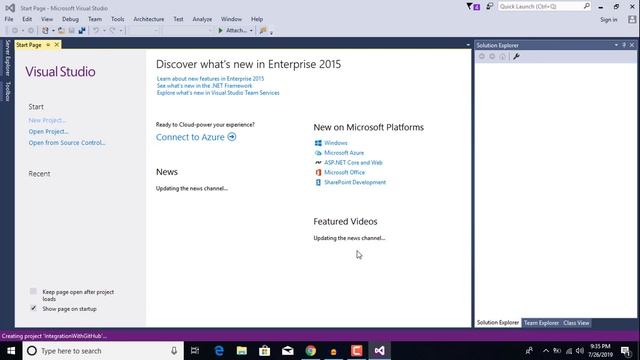Screen dimensions: 640x360
Task: Open Solution Explorer window position dropdown
Action: pos(616,45)
